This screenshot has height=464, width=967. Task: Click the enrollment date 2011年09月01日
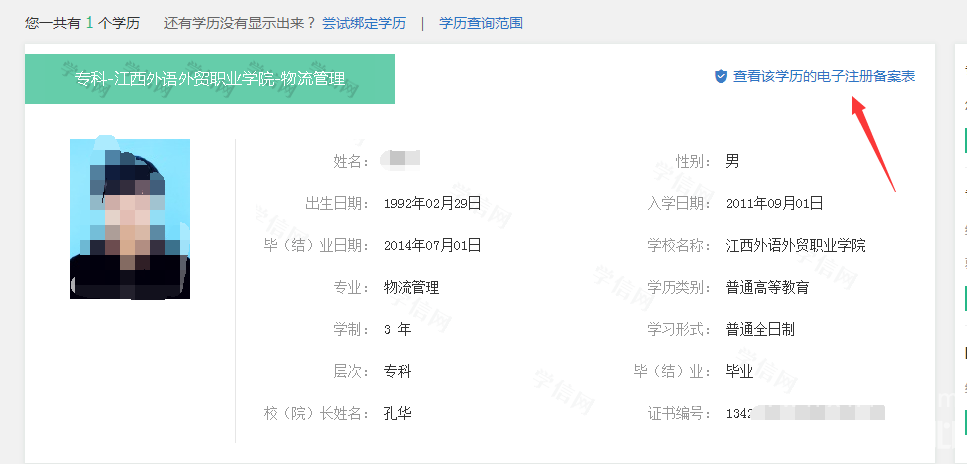(774, 203)
